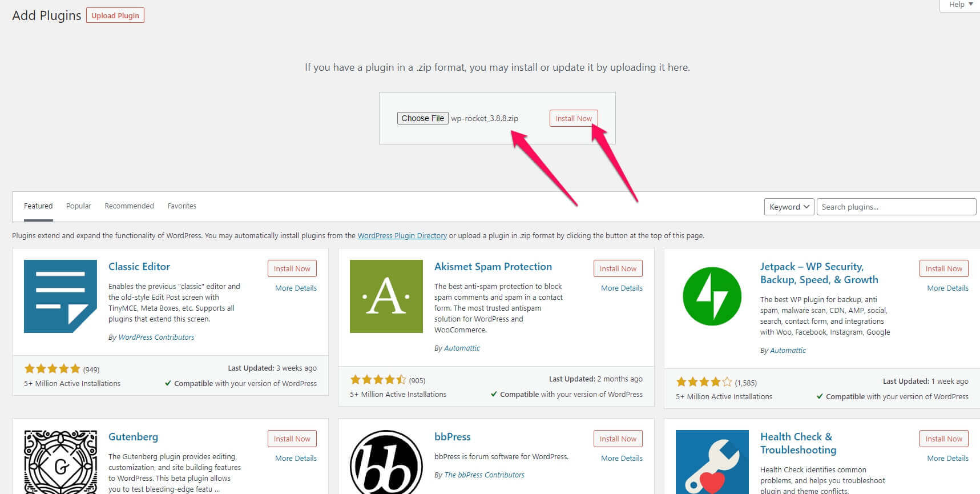Image resolution: width=980 pixels, height=494 pixels.
Task: Click Akismet's "Last Updated: 2 months ago"
Action: click(x=596, y=379)
